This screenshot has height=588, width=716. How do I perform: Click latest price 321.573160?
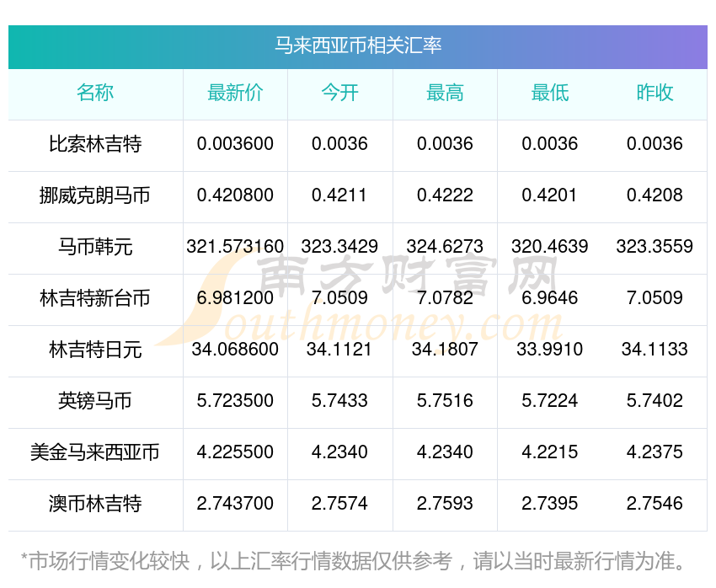pyautogui.click(x=235, y=247)
